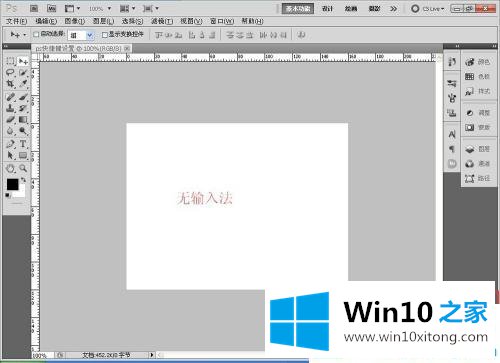This screenshot has height=363, width=500.
Task: Select the Move tool in toolbox
Action: [23, 61]
